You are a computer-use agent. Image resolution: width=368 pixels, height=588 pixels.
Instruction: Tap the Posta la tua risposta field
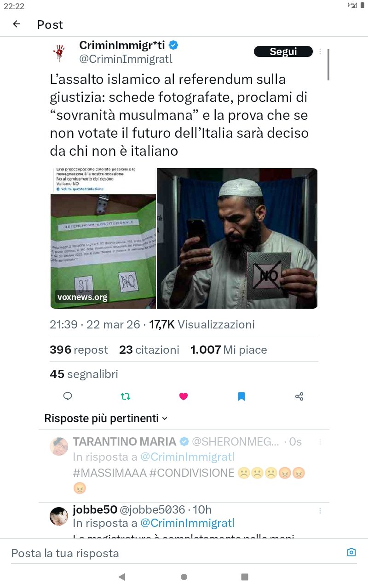tap(175, 553)
